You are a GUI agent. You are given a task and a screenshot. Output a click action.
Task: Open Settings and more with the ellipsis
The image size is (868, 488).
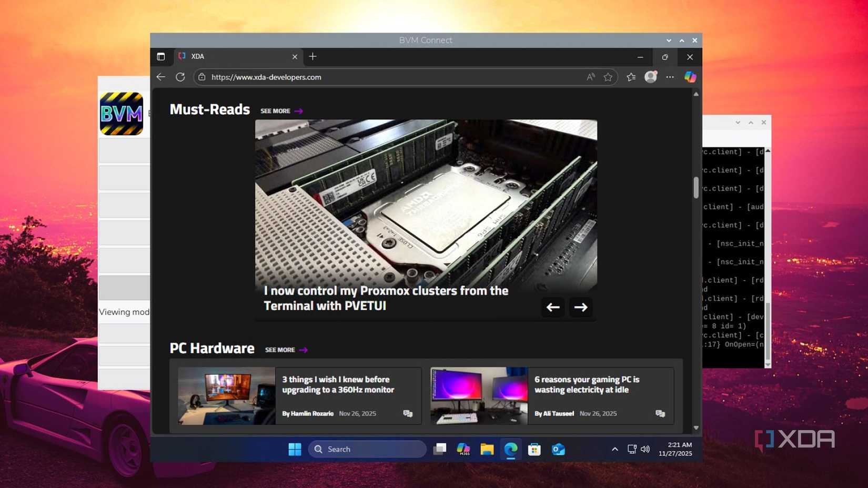pyautogui.click(x=670, y=77)
